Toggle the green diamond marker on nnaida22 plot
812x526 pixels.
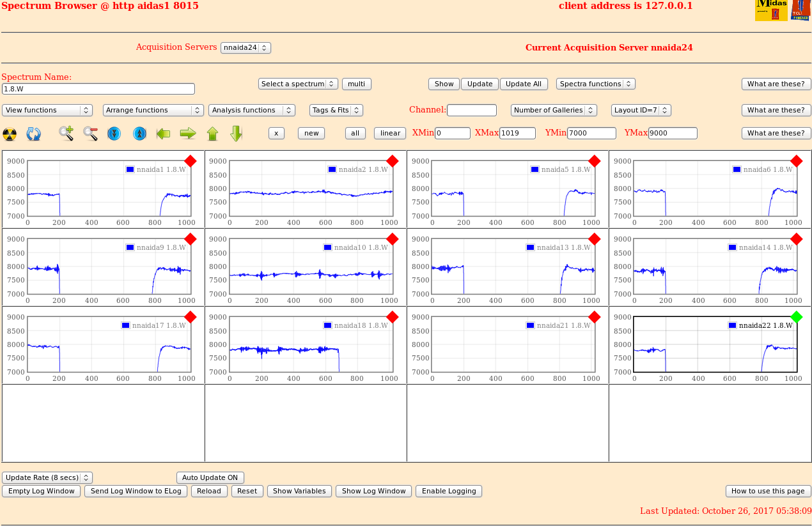pos(797,317)
